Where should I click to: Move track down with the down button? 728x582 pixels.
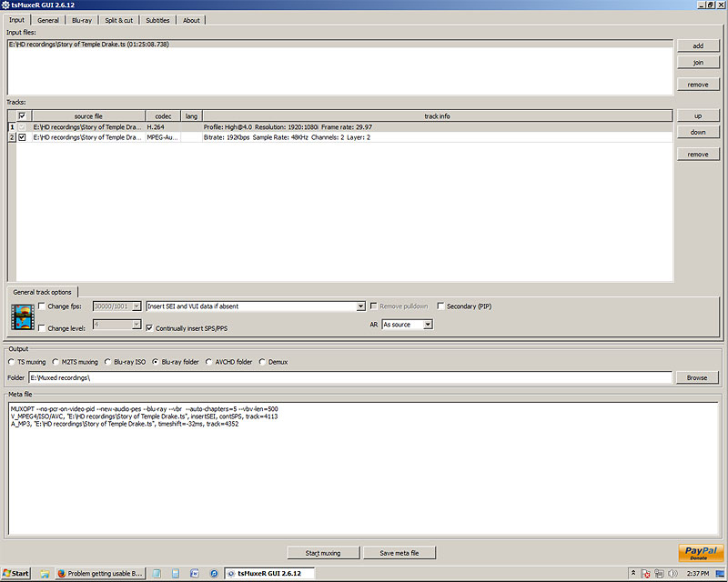[698, 132]
